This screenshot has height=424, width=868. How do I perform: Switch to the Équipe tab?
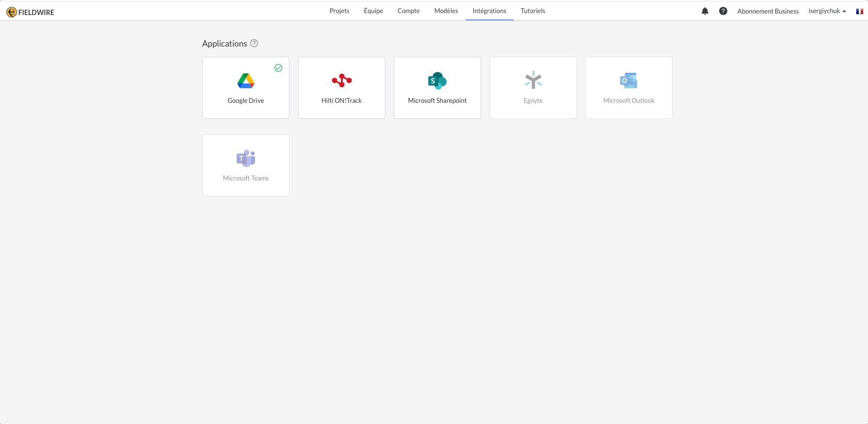coord(373,11)
